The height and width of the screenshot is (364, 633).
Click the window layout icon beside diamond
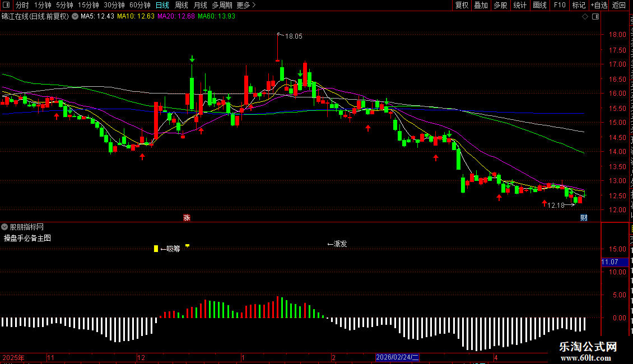coord(595,17)
